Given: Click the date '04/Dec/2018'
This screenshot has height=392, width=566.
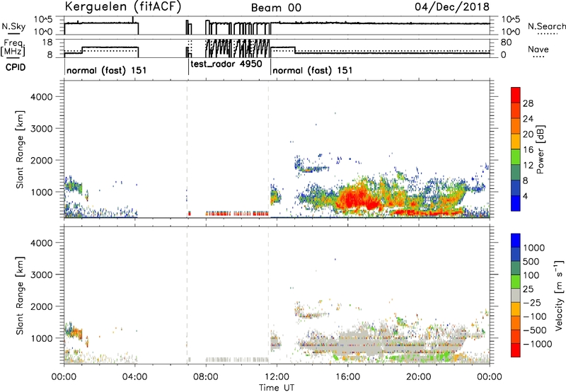Looking at the screenshot, I should coord(452,7).
